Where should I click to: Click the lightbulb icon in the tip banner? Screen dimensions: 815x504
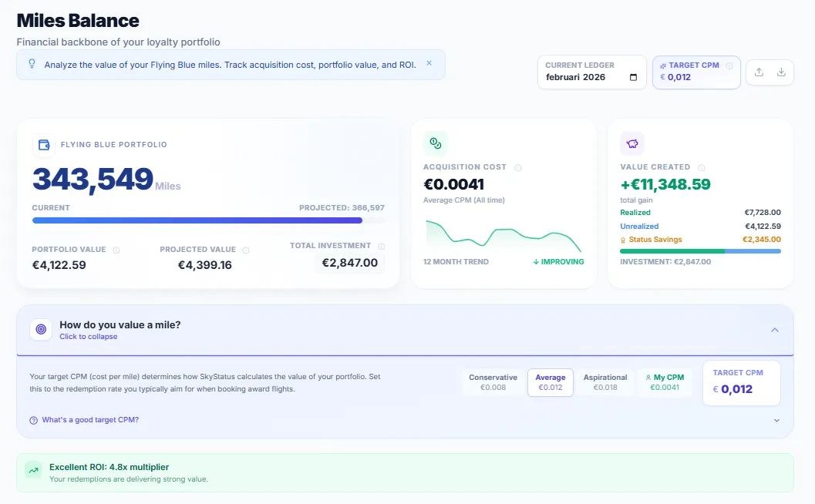(x=30, y=65)
